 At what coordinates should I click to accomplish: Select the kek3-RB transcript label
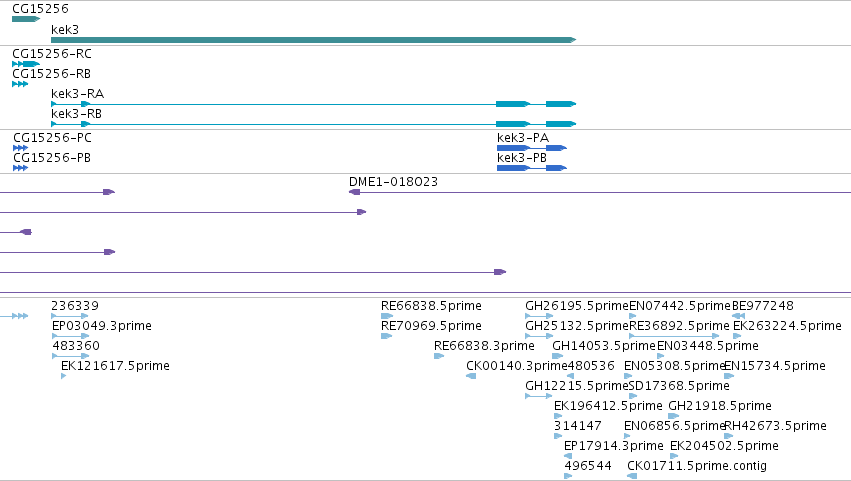point(77,113)
